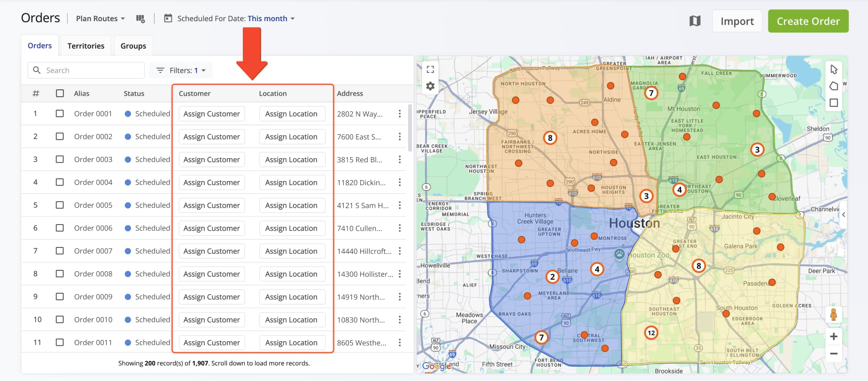868x381 pixels.
Task: Click the Address column header
Action: 350,93
